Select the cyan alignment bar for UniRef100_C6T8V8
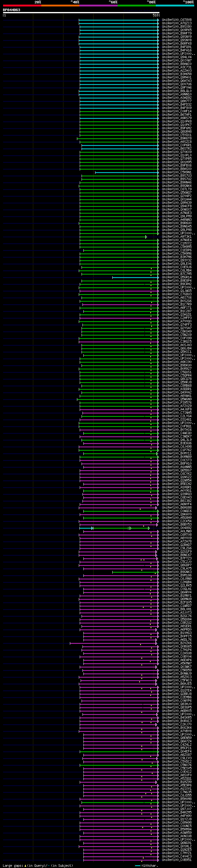The image size is (197, 868). [x=119, y=20]
